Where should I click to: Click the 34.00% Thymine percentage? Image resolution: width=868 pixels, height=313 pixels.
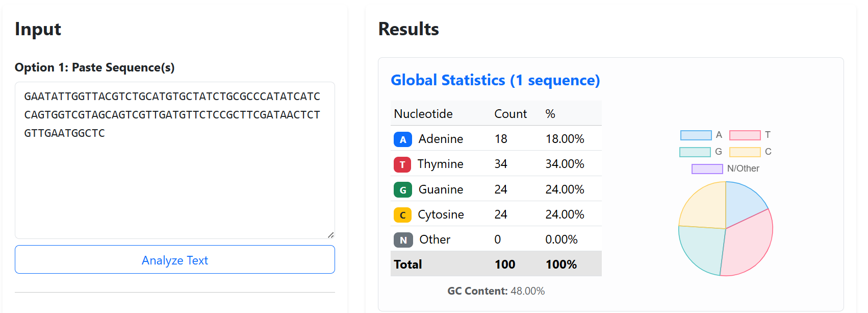[565, 164]
